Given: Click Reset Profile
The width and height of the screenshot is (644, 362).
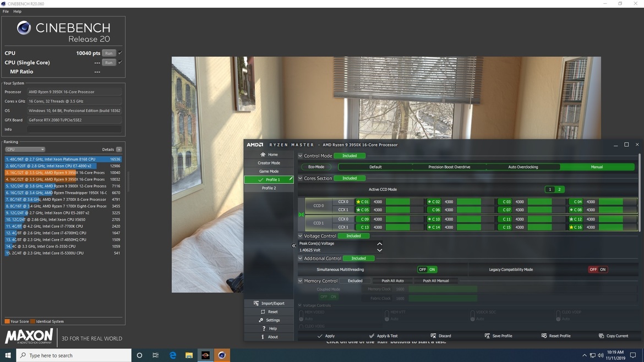Looking at the screenshot, I should point(556,336).
